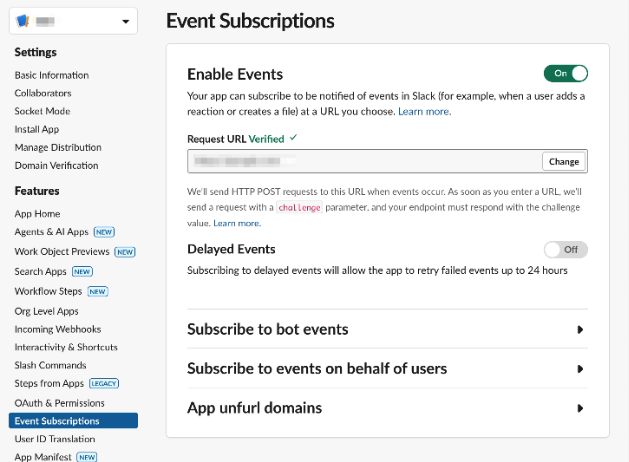629x462 pixels.
Task: Open Agents & AI Apps page
Action: tap(51, 232)
